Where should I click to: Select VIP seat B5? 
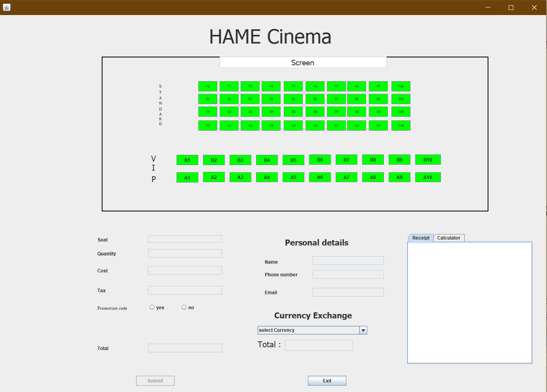(x=293, y=160)
